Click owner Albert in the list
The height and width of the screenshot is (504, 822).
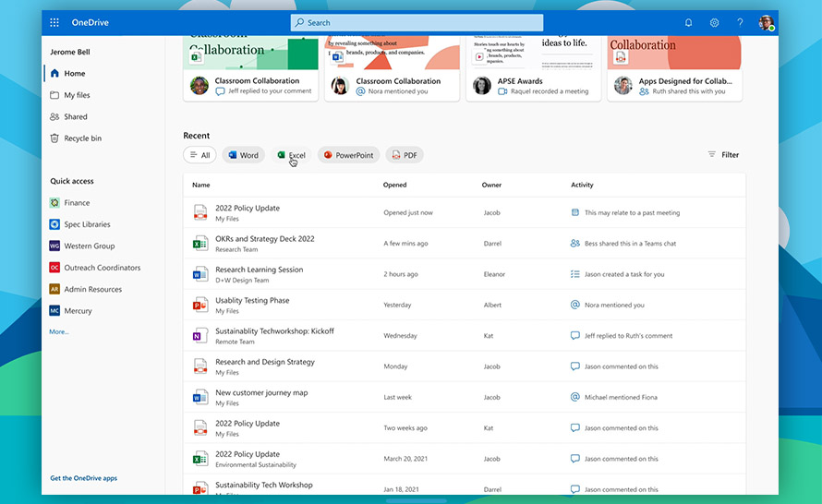(492, 305)
